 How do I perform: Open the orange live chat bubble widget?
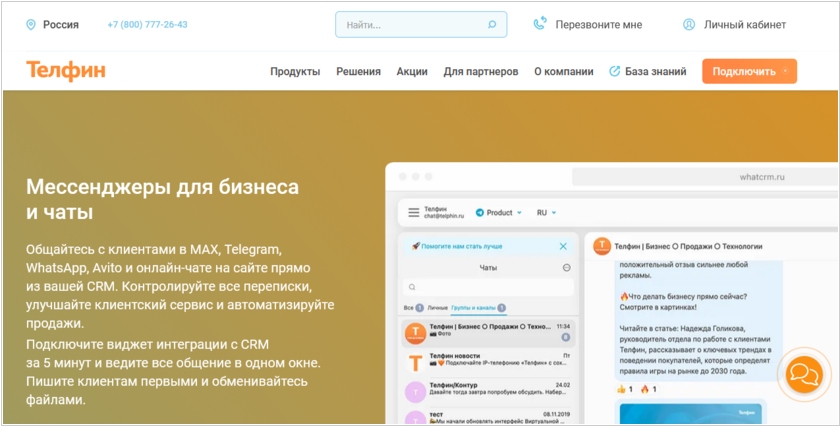coord(803,375)
